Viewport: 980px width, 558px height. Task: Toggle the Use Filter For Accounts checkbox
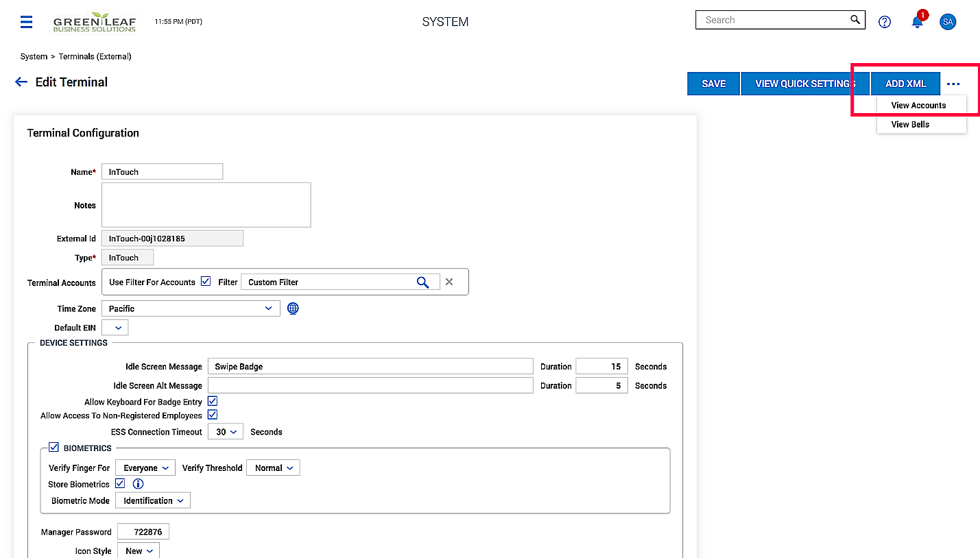coord(206,281)
